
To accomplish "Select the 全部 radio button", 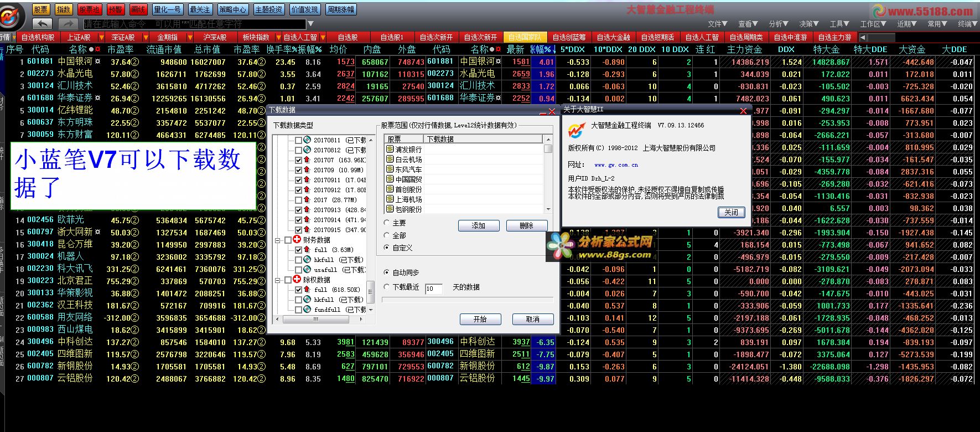I will 387,235.
